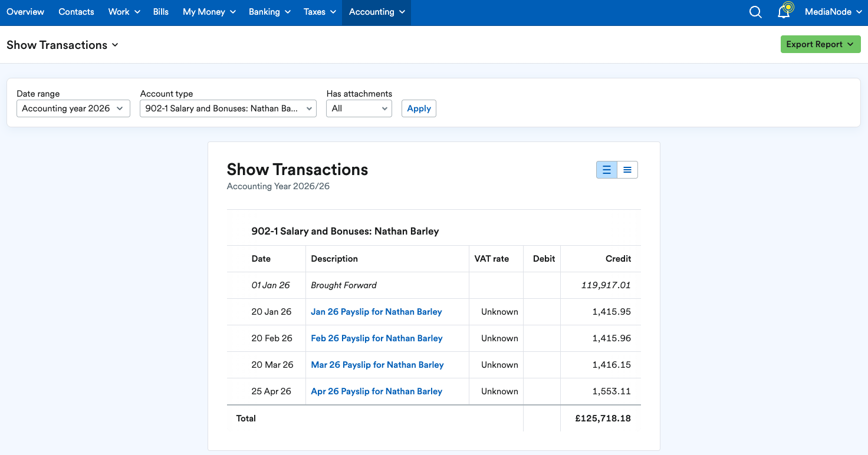Viewport: 868px width, 455px height.
Task: Expand the Show Transactions report selector
Action: tap(63, 45)
